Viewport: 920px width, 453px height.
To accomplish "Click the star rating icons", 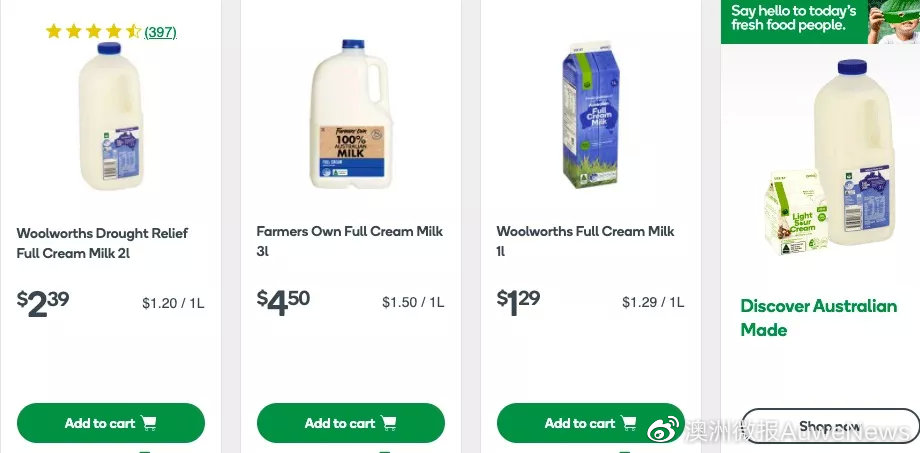I will click(x=93, y=32).
